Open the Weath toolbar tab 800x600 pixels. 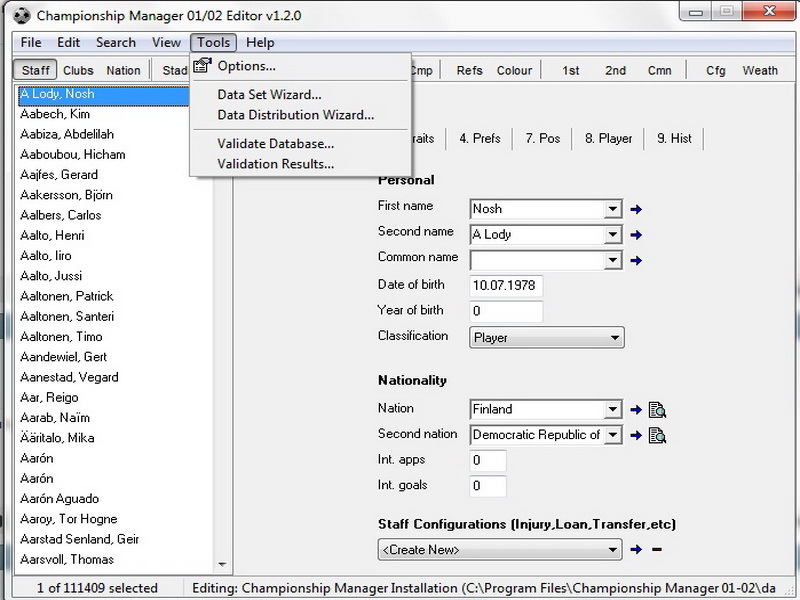point(760,70)
